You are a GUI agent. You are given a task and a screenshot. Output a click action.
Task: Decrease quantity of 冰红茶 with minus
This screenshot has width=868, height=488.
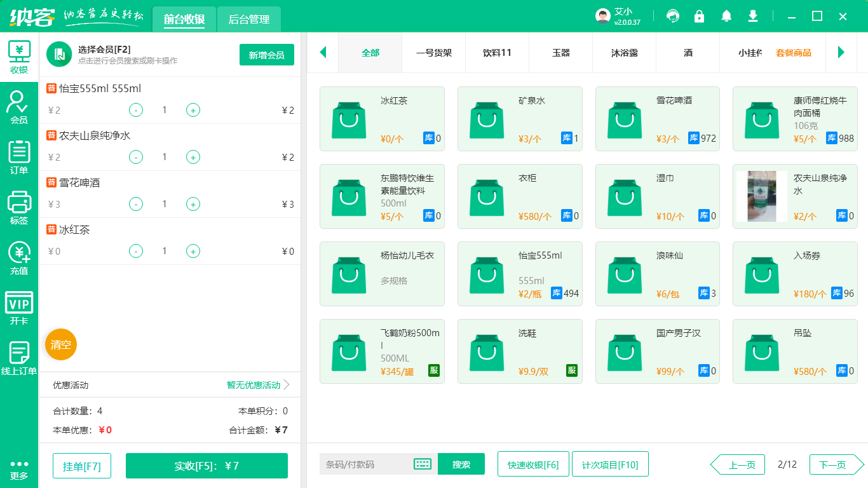(x=136, y=251)
